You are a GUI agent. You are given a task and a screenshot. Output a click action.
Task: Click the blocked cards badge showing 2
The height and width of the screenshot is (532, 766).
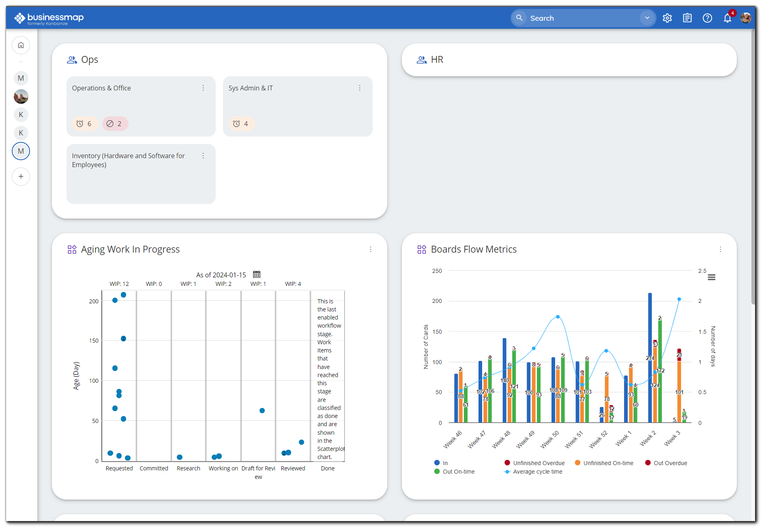pyautogui.click(x=115, y=124)
